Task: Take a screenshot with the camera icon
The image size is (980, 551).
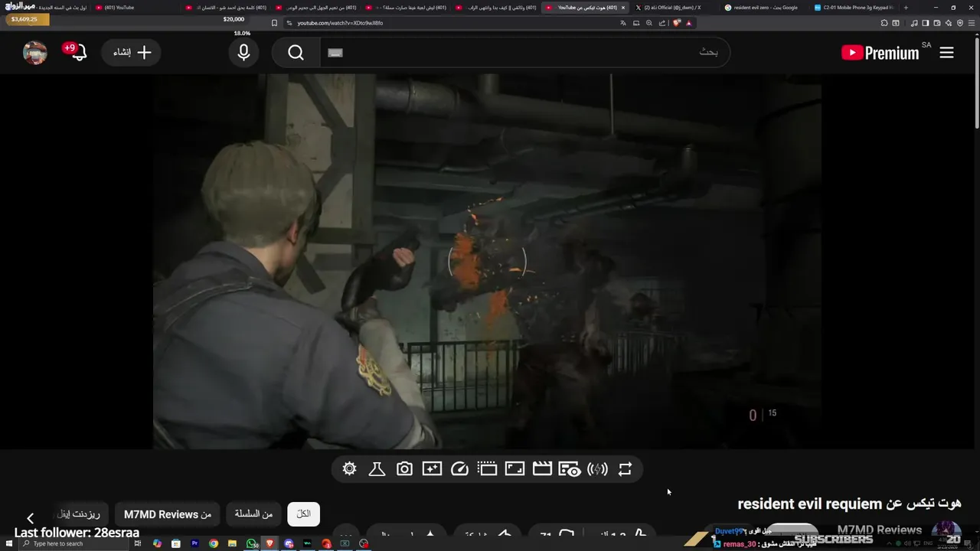Action: pos(404,469)
